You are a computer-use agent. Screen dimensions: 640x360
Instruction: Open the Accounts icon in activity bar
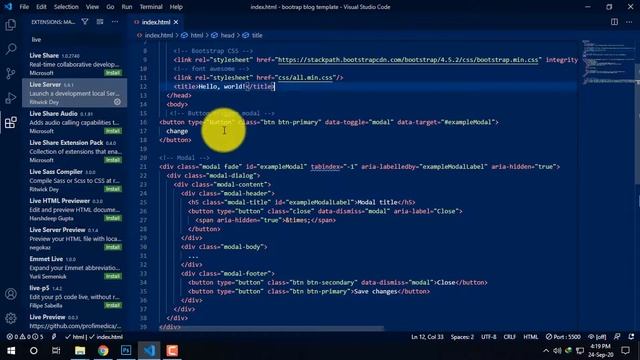click(11, 294)
